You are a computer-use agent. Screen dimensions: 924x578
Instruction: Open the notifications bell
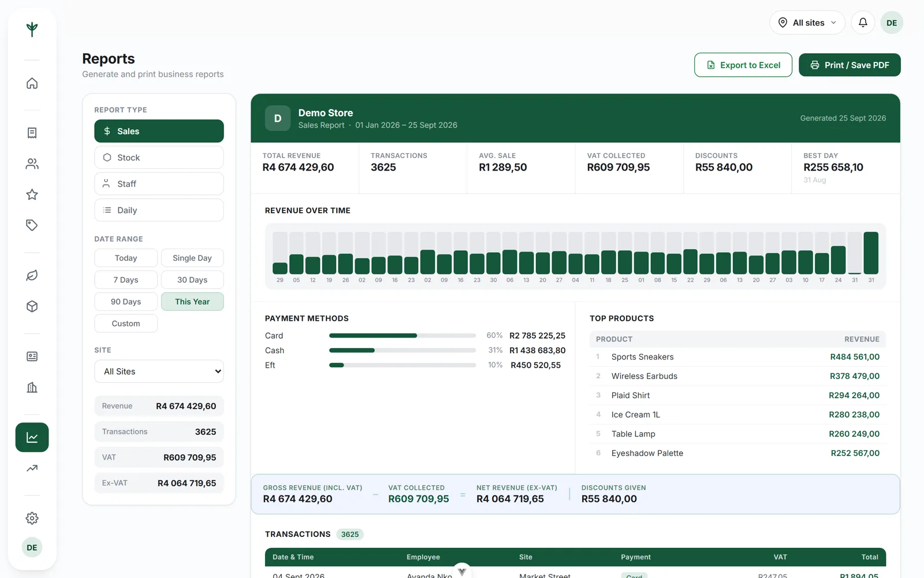(x=863, y=23)
